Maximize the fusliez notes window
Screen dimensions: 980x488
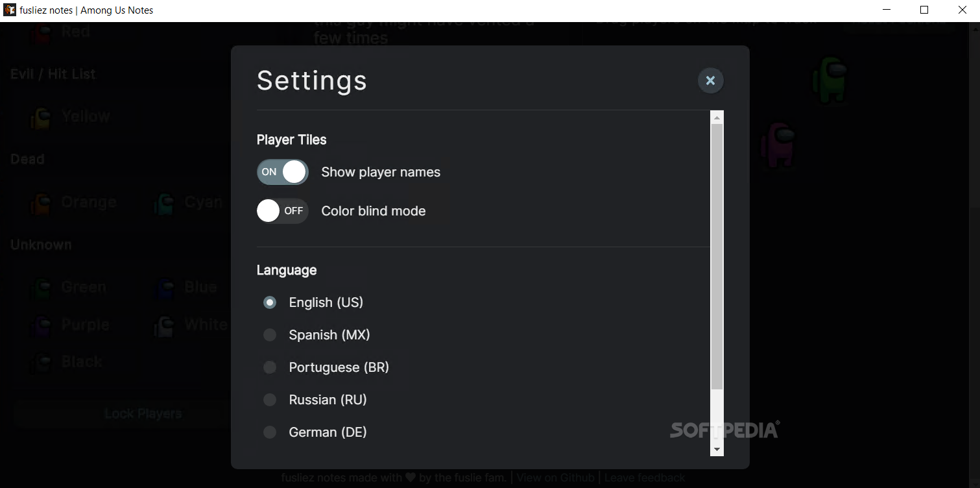coord(924,10)
